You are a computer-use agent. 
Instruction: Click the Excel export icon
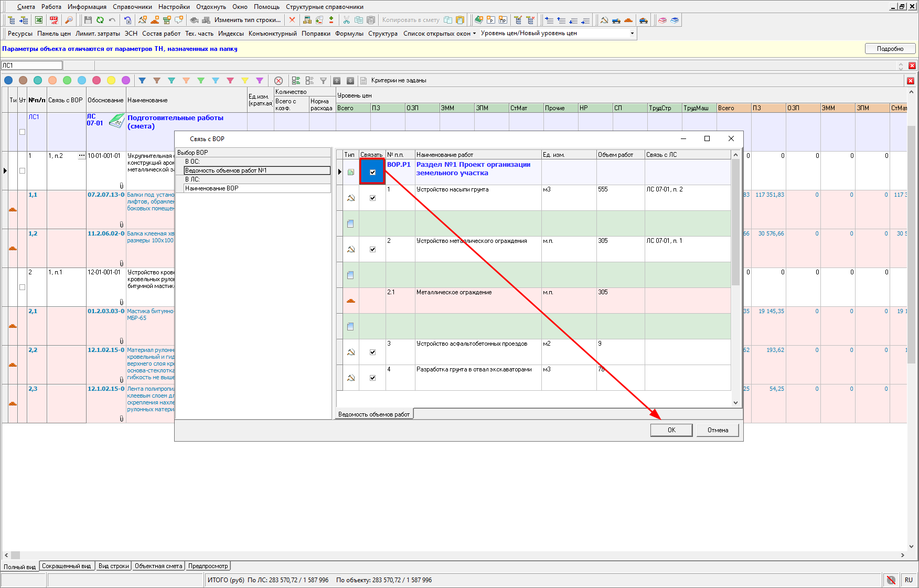click(39, 20)
